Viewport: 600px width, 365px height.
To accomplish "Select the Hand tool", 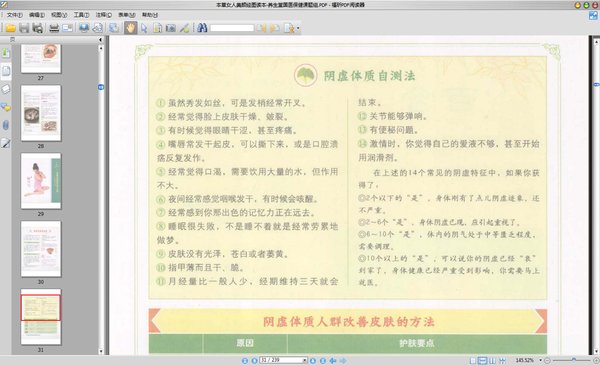I will click(x=130, y=28).
